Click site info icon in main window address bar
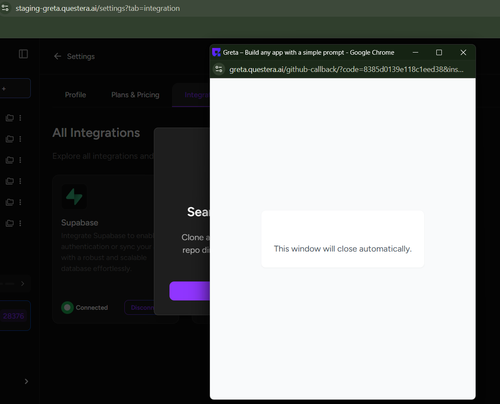Viewport: 500px width, 404px height. coord(5,8)
